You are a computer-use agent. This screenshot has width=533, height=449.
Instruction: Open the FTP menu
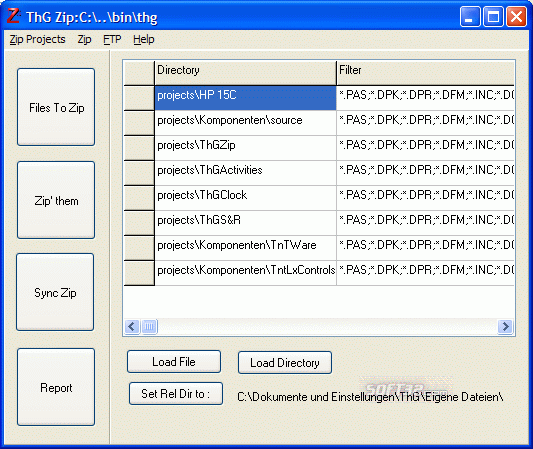tap(112, 39)
